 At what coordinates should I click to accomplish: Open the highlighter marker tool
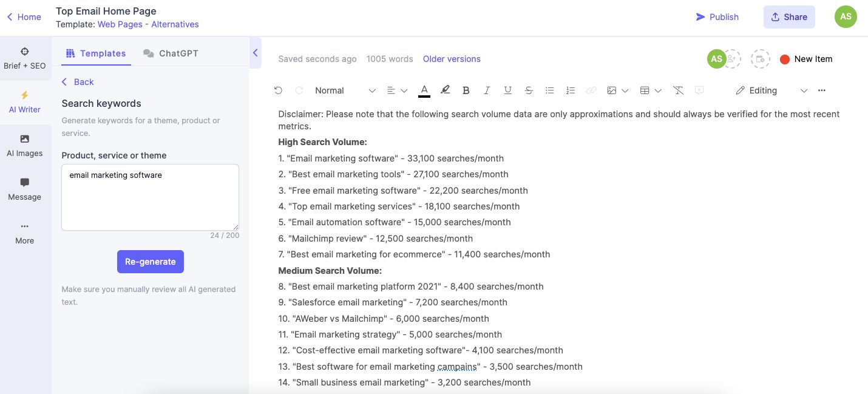(445, 90)
